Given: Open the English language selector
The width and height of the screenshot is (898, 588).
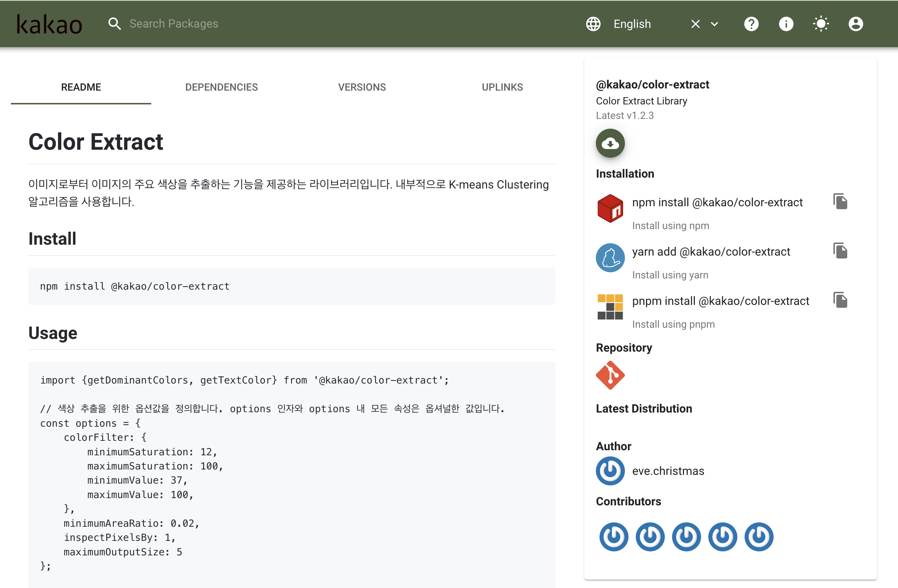Looking at the screenshot, I should click(x=632, y=24).
